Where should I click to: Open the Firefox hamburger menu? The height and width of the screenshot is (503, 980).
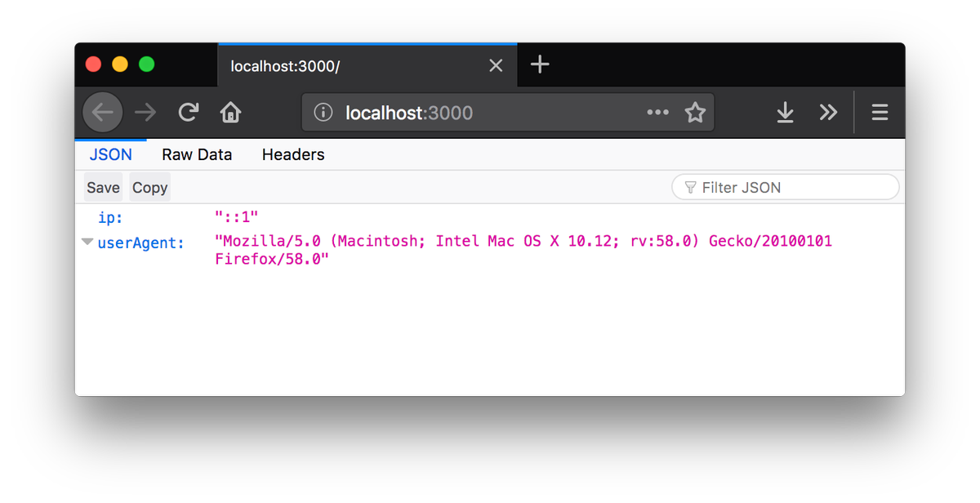pyautogui.click(x=880, y=113)
